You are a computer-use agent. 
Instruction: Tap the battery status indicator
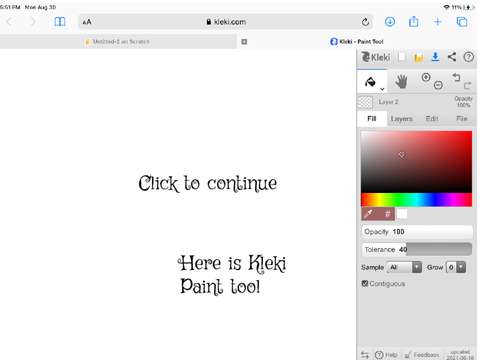[468, 7]
